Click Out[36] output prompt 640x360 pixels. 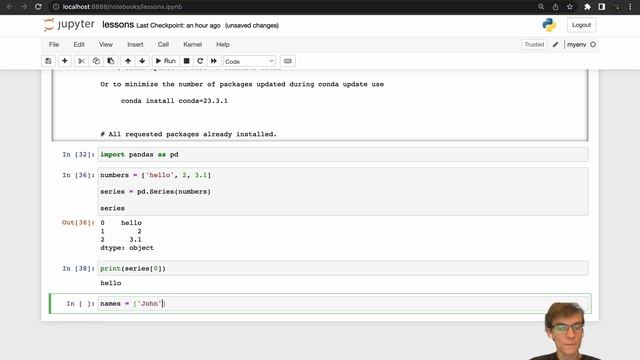coord(78,222)
